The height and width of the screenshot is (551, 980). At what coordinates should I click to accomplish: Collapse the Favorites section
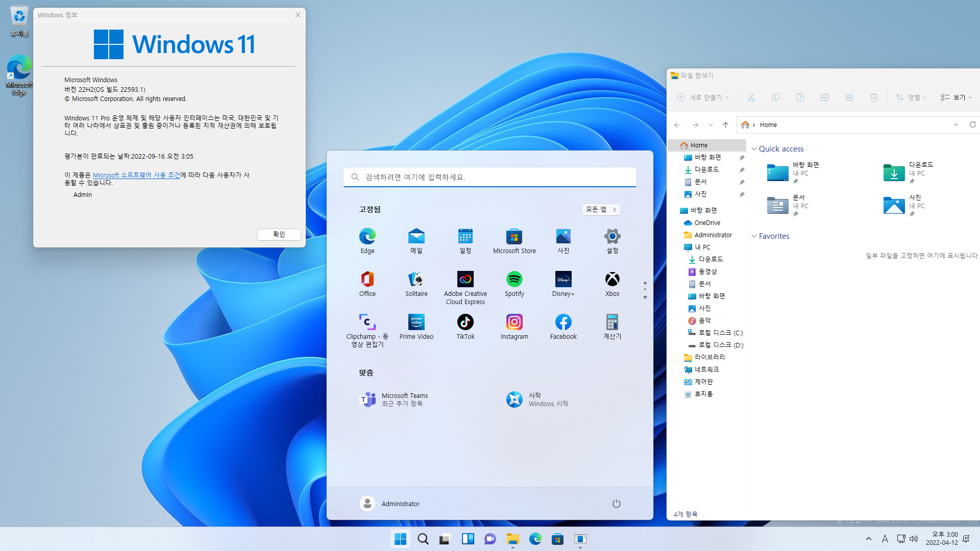point(754,236)
